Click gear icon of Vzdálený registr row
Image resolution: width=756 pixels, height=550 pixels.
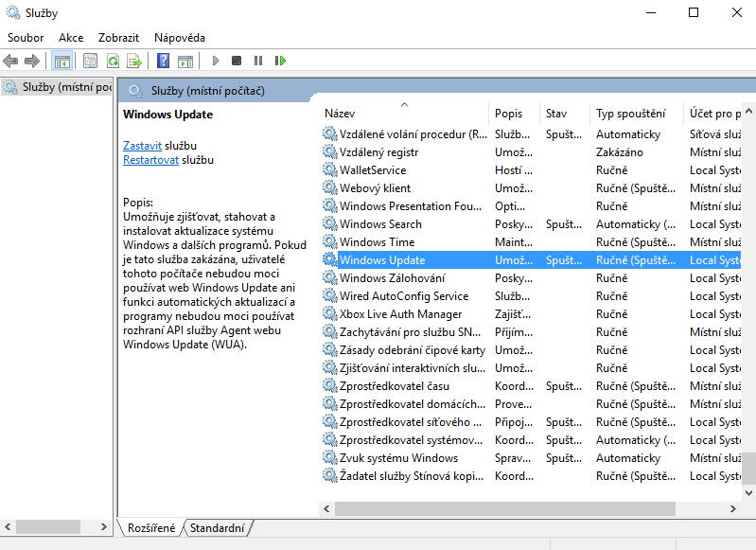point(330,152)
